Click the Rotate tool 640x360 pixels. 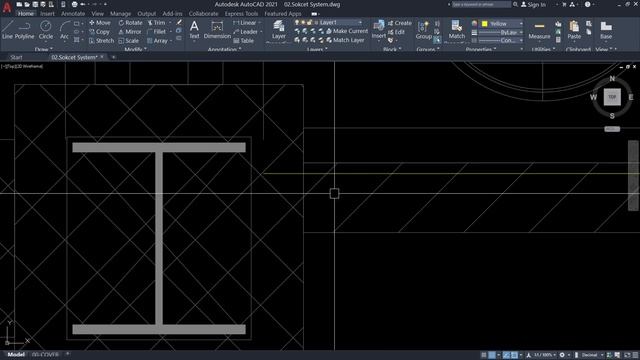tap(131, 23)
